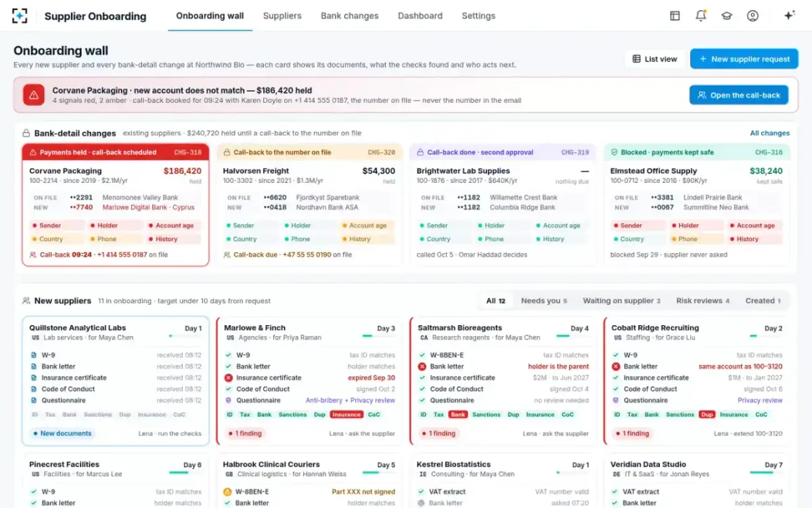Screen dimensions: 812x508
Task: Open the call-back for Corvane
Action: click(739, 95)
